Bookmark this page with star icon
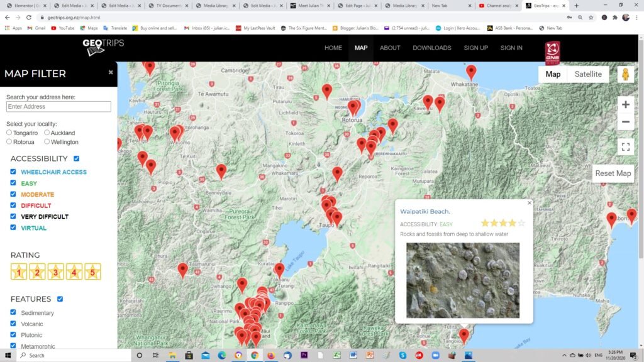Viewport: 644px width, 362px height. (591, 17)
